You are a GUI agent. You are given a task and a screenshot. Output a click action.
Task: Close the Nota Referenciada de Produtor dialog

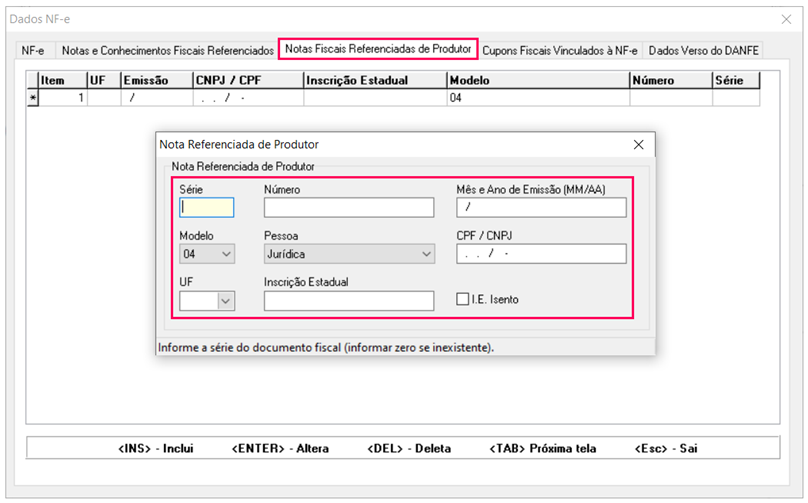coord(638,145)
